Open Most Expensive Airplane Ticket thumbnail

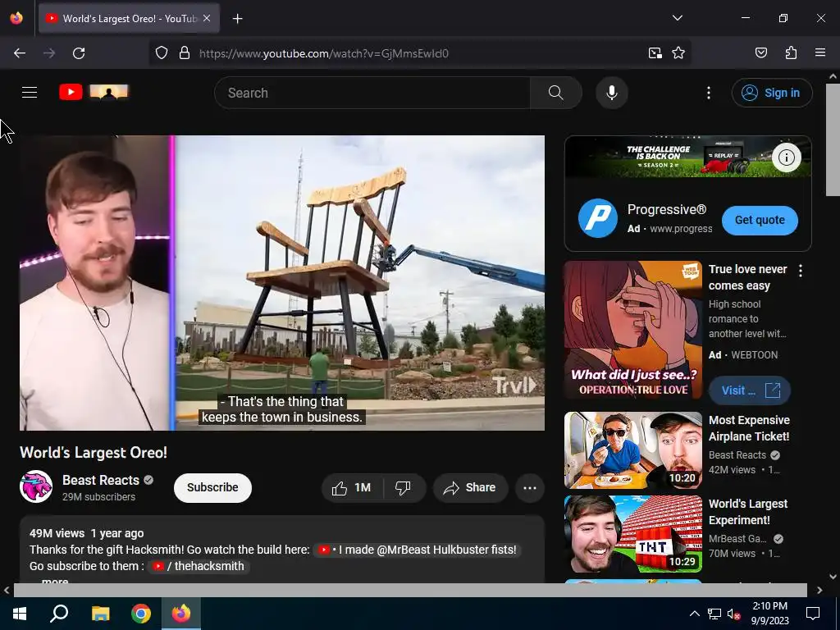pyautogui.click(x=632, y=450)
